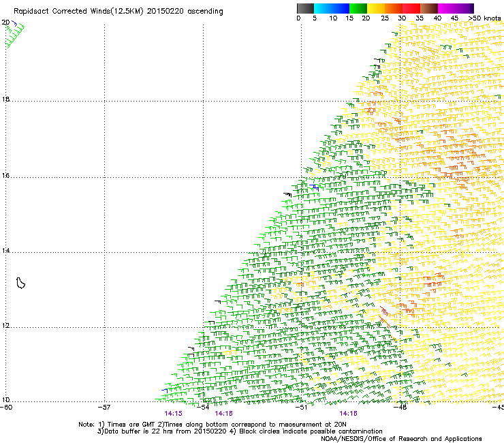Click the blue wind barb near 16N -51
Screen dimensions: 504x443
(315, 187)
